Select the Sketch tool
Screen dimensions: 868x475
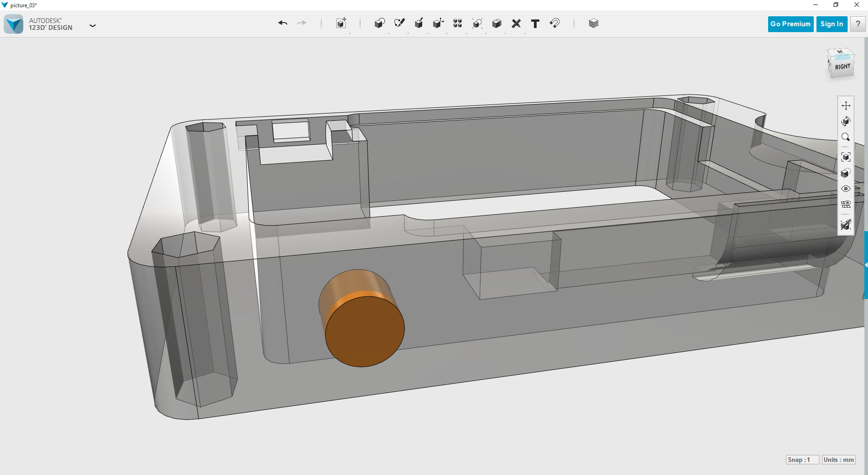(x=399, y=24)
